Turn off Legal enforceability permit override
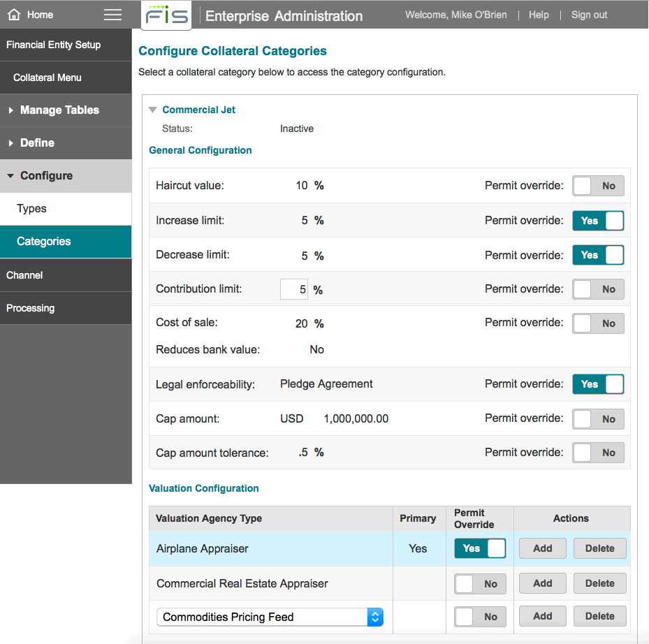 [x=598, y=384]
